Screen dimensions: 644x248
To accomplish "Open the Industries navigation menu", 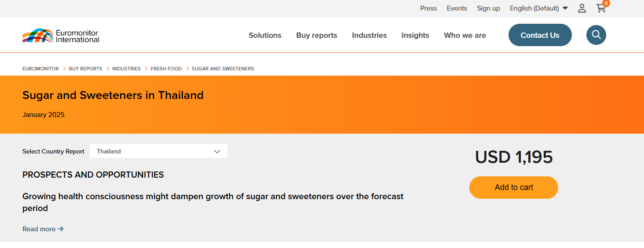I will point(369,36).
